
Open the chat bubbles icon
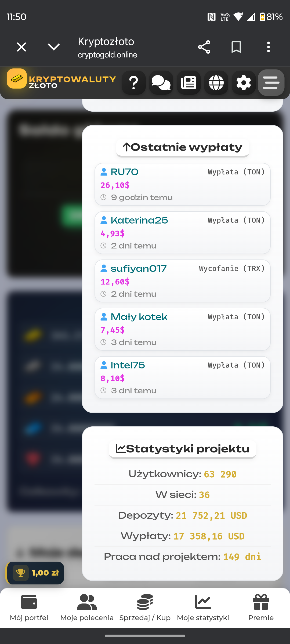[161, 83]
